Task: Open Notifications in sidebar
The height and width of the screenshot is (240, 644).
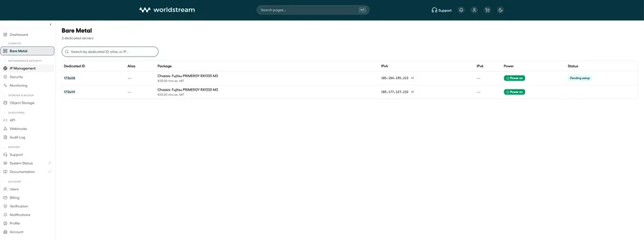Action: tap(27, 214)
